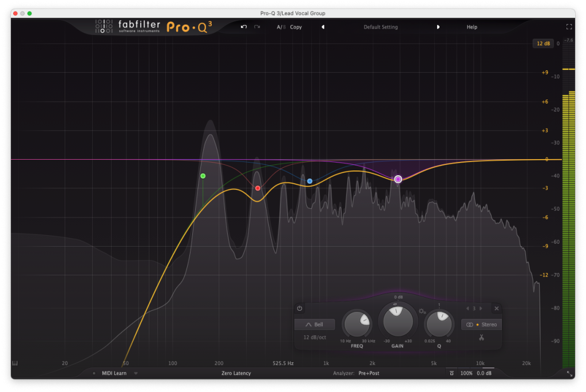This screenshot has width=586, height=392.
Task: Open the Bell filter shape dropdown
Action: pos(314,324)
